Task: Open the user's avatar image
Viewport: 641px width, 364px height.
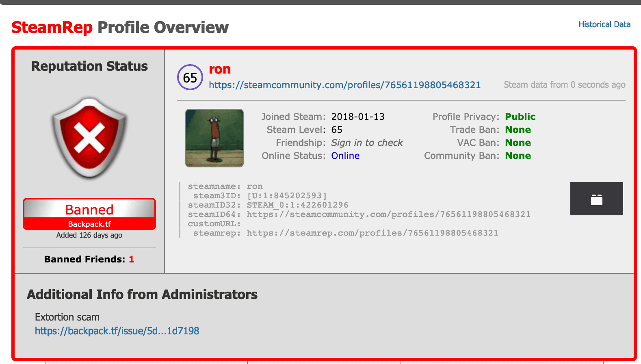Action: coord(214,138)
